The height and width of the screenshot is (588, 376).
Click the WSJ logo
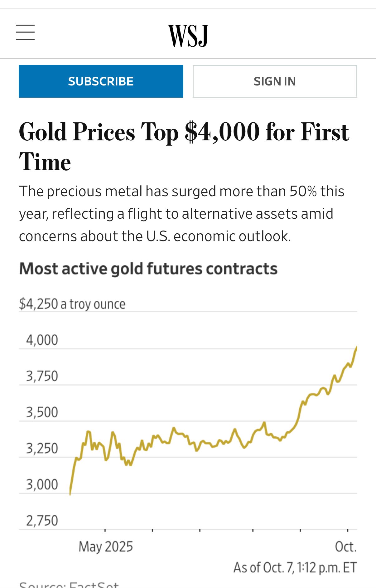click(x=188, y=36)
